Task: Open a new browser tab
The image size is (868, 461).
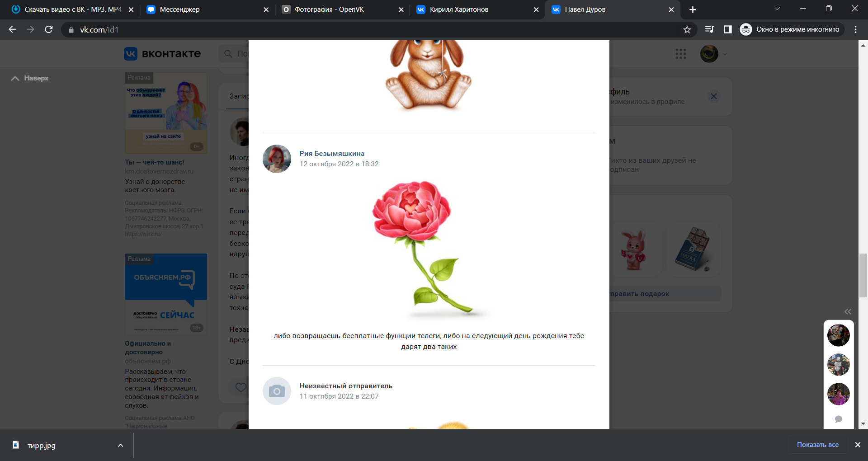Action: [693, 9]
